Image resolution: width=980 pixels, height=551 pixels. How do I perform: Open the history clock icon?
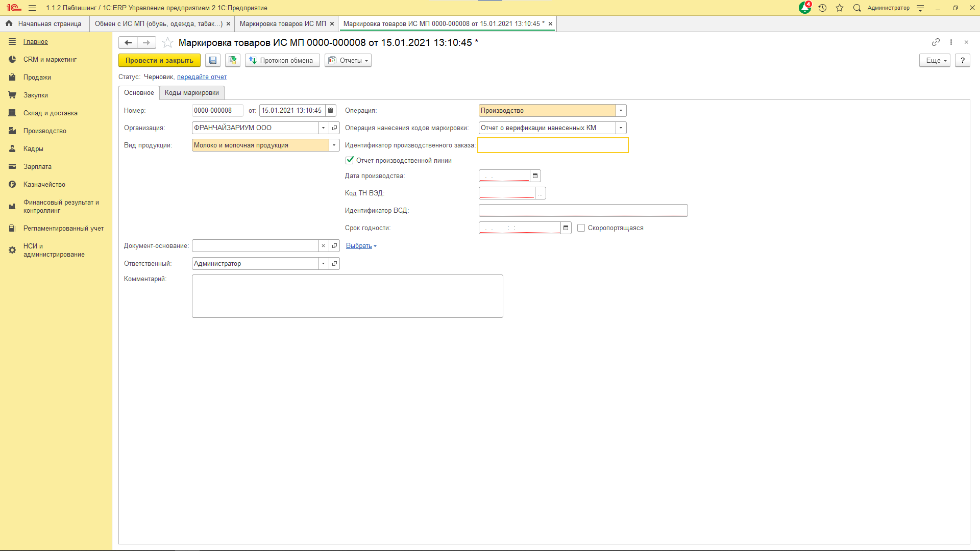(822, 8)
